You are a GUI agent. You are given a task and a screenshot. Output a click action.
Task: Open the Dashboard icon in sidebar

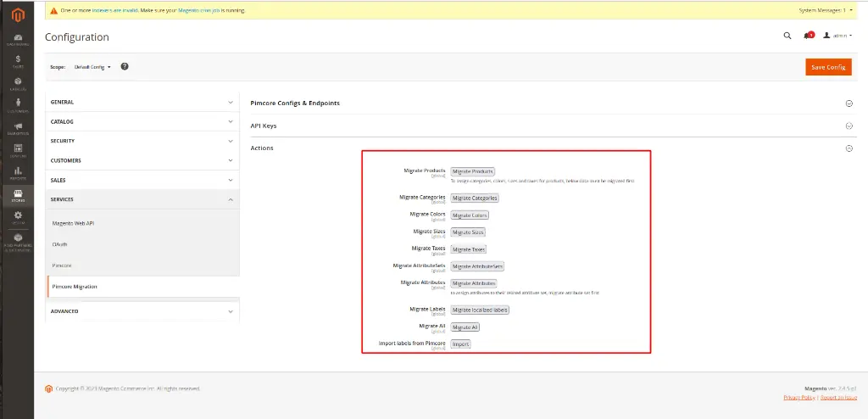17,39
